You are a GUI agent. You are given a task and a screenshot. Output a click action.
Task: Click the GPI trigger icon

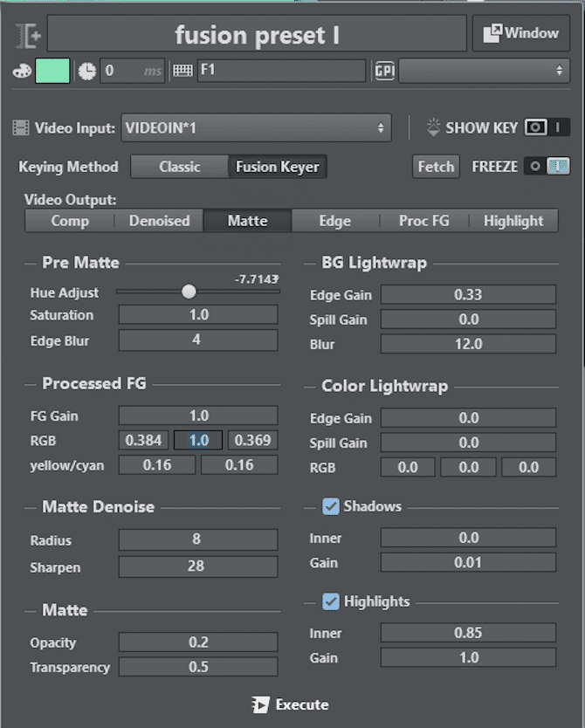[384, 71]
